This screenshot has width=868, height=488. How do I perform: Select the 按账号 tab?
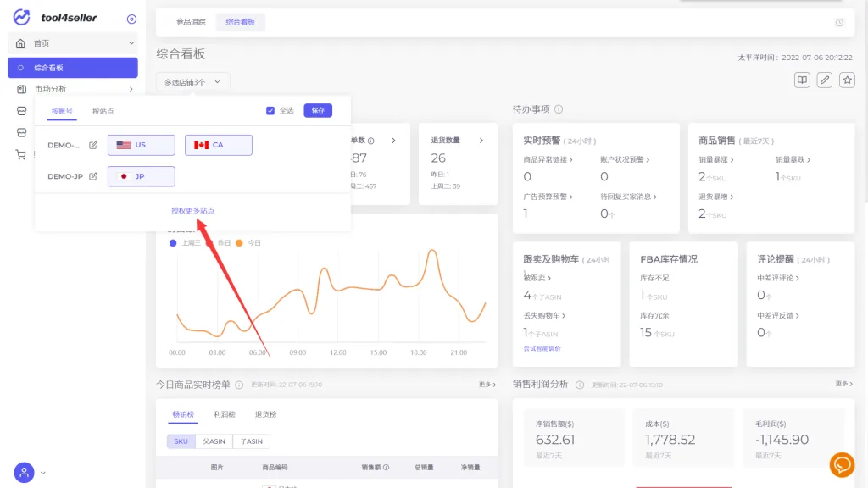tap(61, 111)
